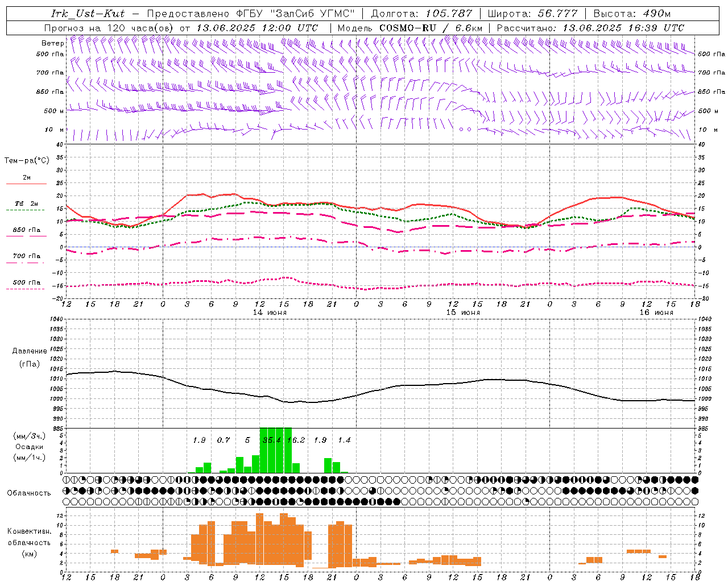Click the Давление panel label
Viewport: 728px width, 582px height.
pyautogui.click(x=30, y=351)
